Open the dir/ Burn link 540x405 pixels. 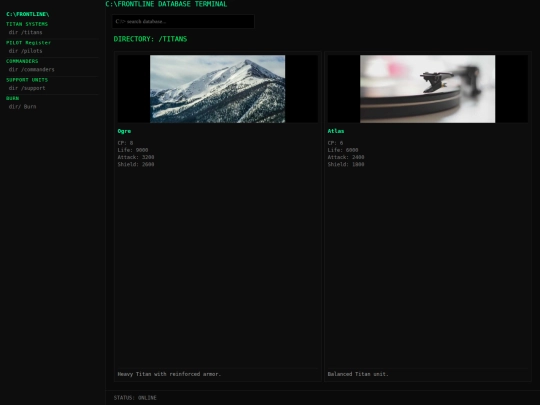(22, 107)
